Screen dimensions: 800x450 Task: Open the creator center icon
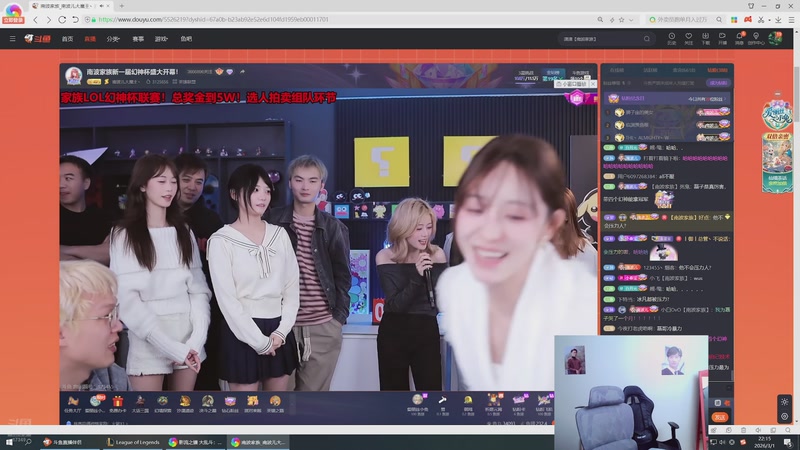click(x=756, y=39)
